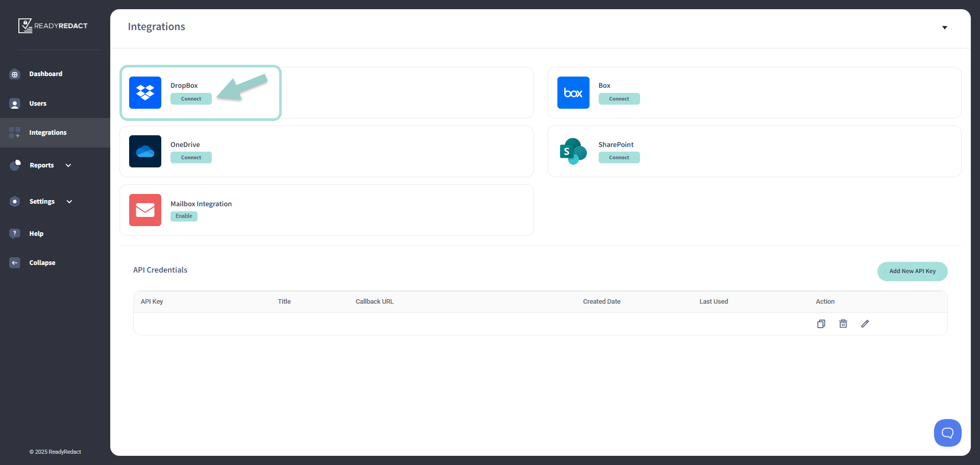Click the Mailbox envelope icon
Viewport: 980px width, 465px height.
pyautogui.click(x=145, y=210)
